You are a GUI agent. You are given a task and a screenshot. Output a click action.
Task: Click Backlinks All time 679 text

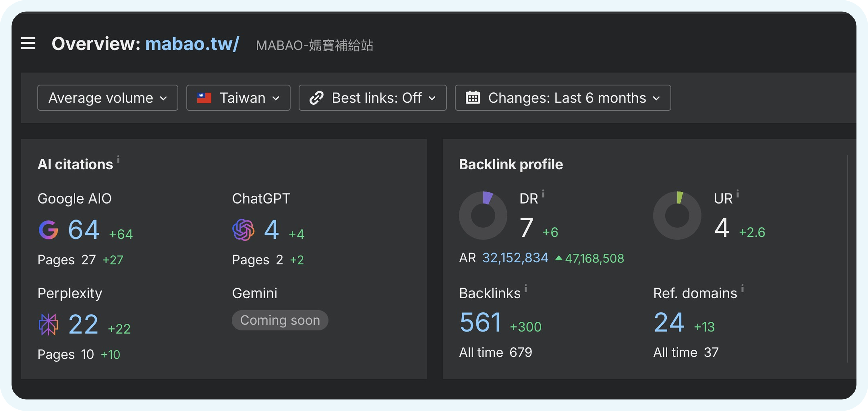point(495,352)
